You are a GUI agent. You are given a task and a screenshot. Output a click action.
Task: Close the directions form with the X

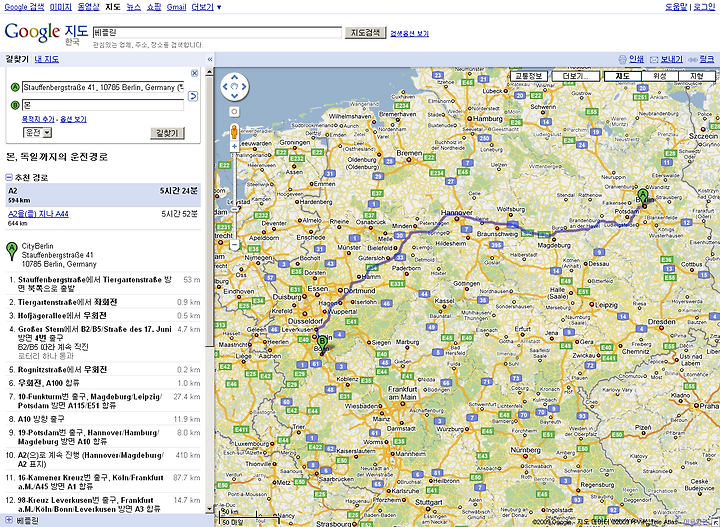point(194,73)
